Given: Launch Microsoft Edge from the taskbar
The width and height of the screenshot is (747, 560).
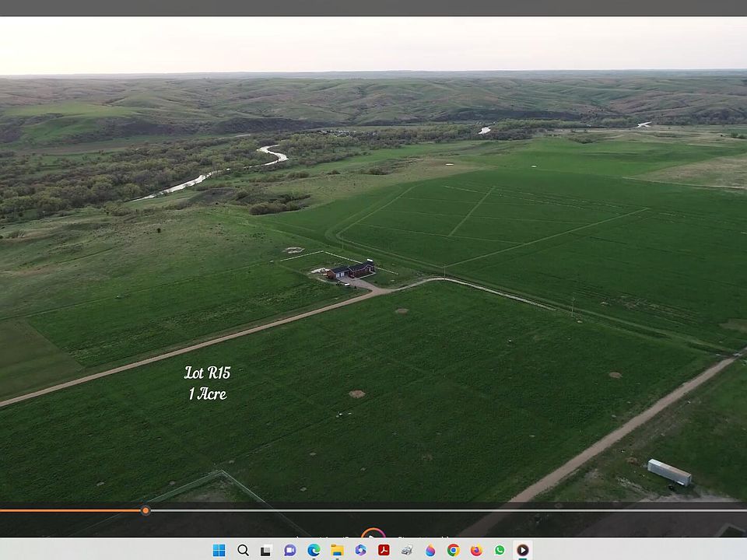Looking at the screenshot, I should point(313,550).
